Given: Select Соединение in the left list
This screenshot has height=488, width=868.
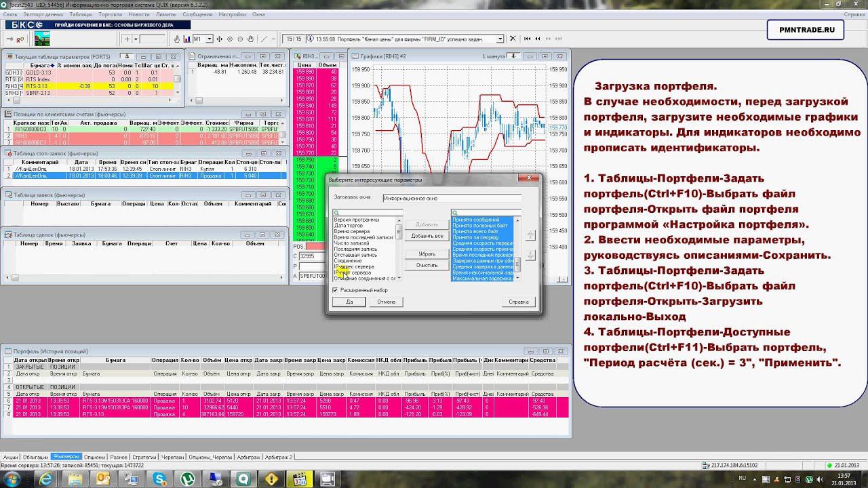Looking at the screenshot, I should point(348,261).
